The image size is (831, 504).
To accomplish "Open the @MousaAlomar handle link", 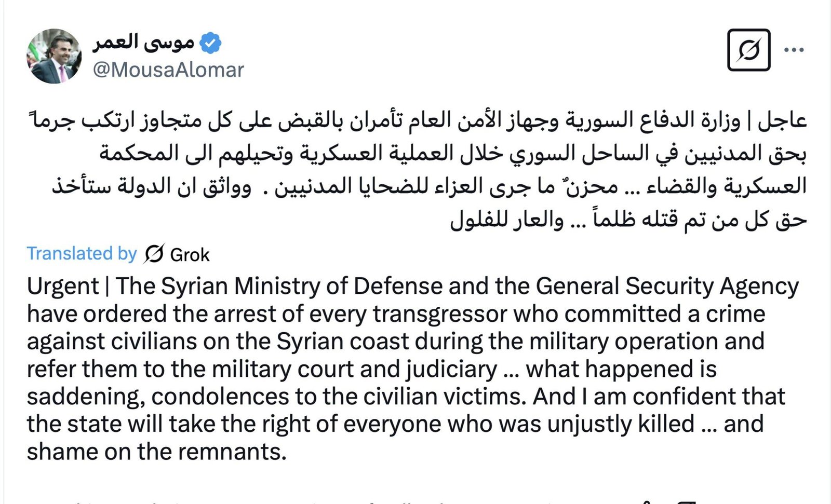I will (x=168, y=70).
